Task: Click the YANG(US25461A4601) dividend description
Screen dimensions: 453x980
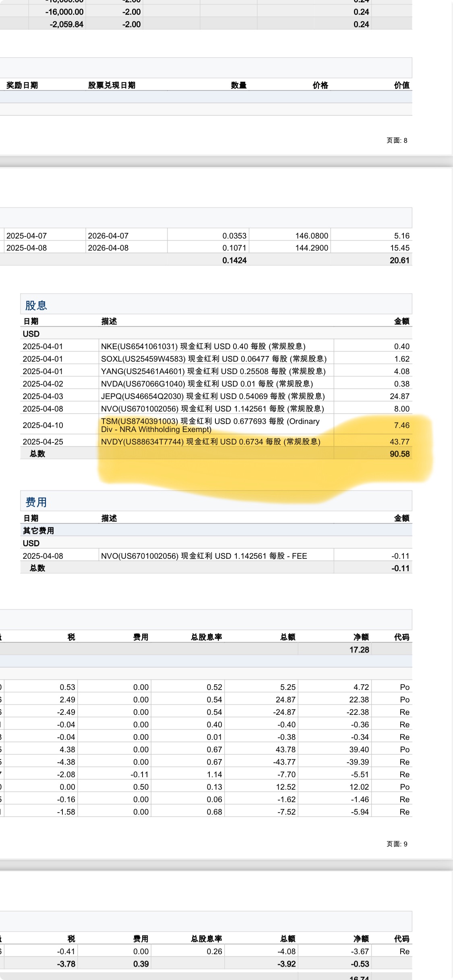Action: 213,371
